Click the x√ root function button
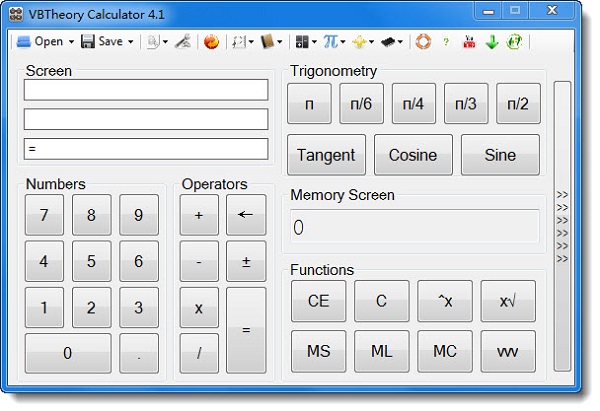 (508, 301)
